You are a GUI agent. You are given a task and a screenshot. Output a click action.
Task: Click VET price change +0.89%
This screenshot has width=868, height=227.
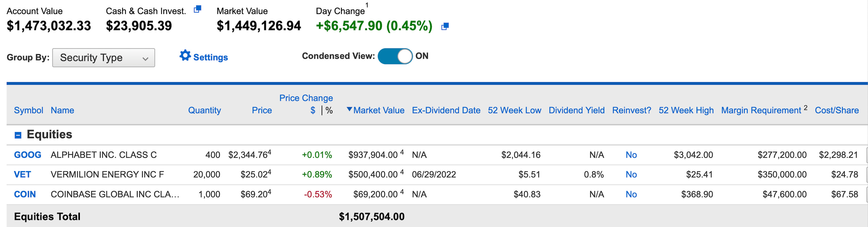[317, 174]
